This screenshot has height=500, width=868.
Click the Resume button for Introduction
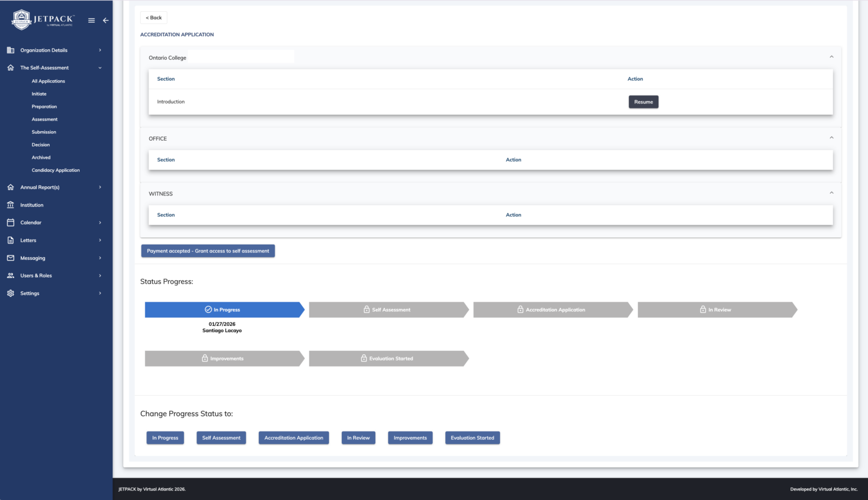pyautogui.click(x=643, y=102)
